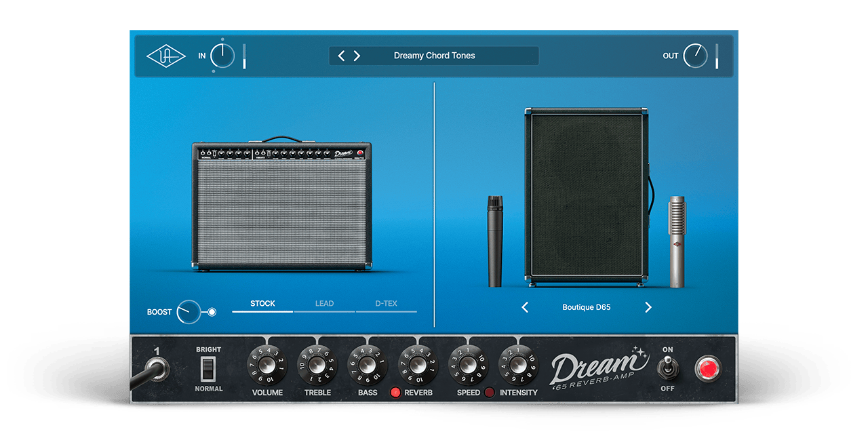Image resolution: width=868 pixels, height=434 pixels.
Task: Click the Universal Audio logo
Action: pyautogui.click(x=166, y=56)
